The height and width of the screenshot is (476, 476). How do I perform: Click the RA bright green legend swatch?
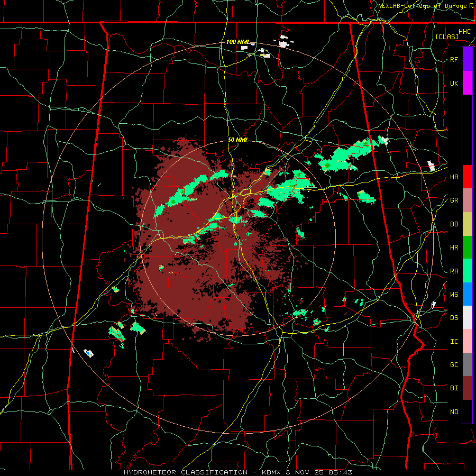(467, 271)
